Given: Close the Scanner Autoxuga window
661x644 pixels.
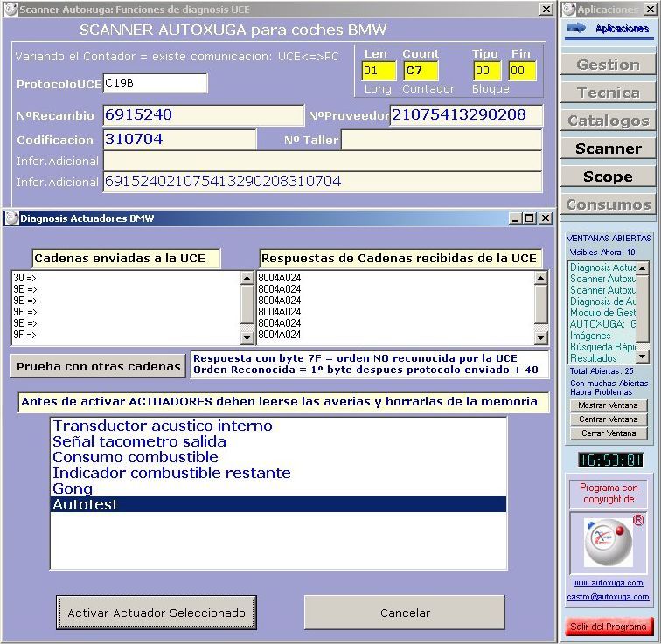Looking at the screenshot, I should click(546, 9).
